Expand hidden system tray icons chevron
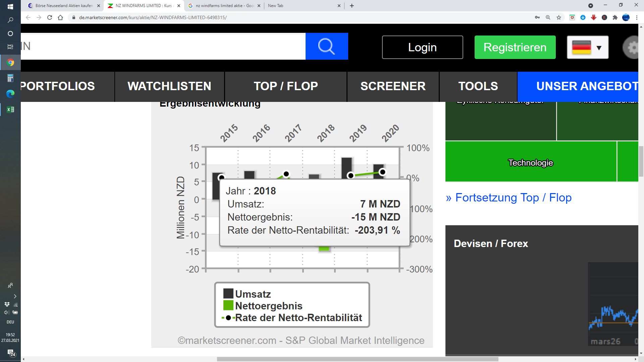This screenshot has width=644, height=362. [x=15, y=296]
